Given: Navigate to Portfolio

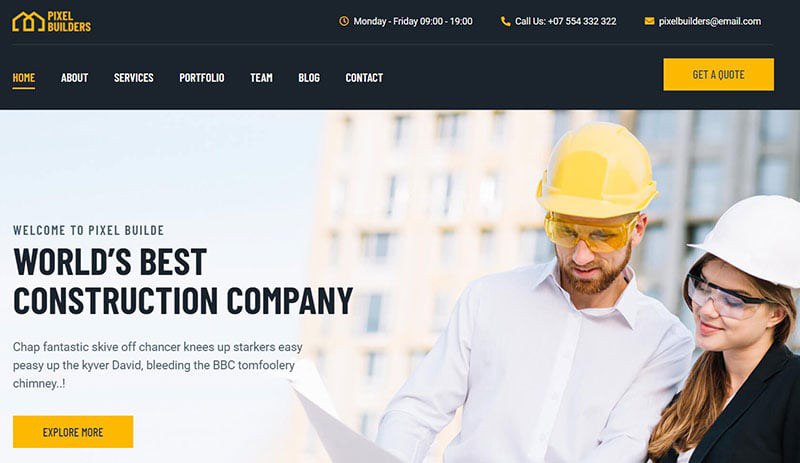Looking at the screenshot, I should point(202,78).
